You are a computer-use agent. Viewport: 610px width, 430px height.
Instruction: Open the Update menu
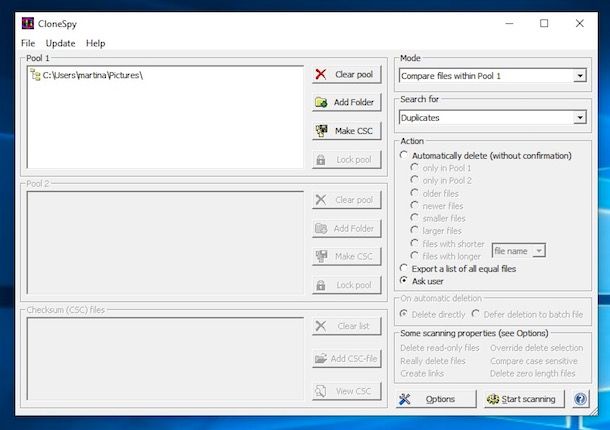[60, 43]
